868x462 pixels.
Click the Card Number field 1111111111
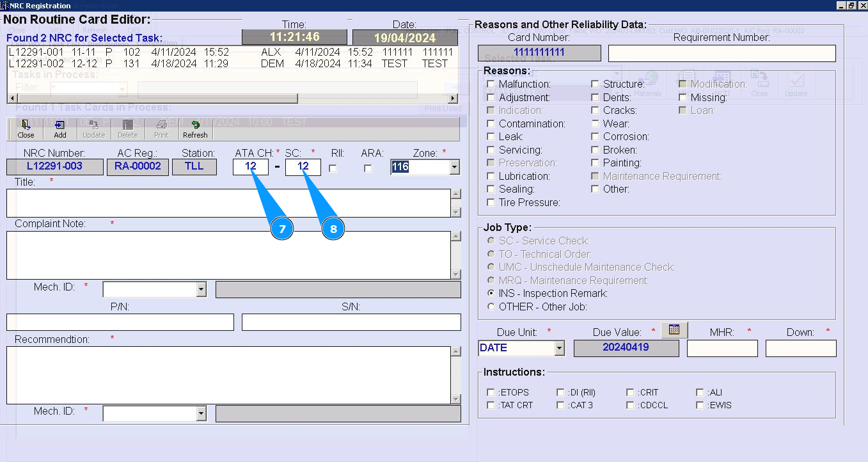pos(539,53)
